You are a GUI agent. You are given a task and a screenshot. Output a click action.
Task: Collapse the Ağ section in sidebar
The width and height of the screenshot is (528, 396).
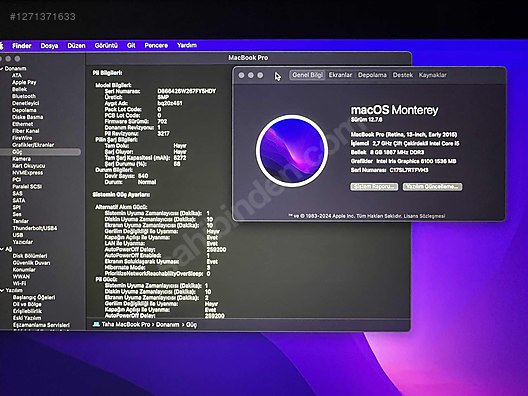(2, 249)
